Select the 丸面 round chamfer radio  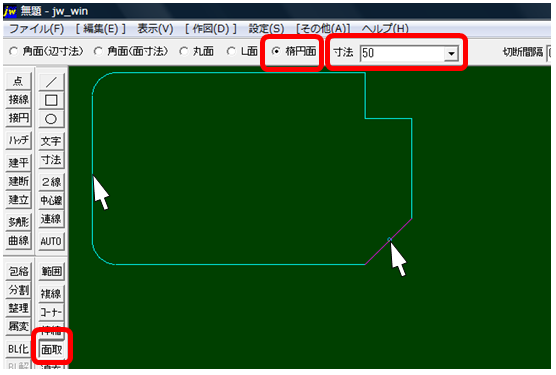tap(196, 51)
